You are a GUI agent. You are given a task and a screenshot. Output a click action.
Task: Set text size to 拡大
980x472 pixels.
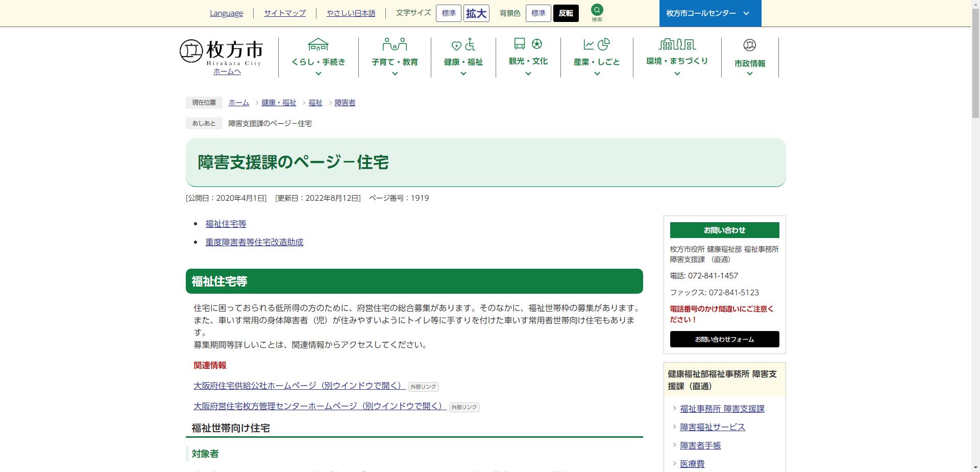[x=476, y=13]
